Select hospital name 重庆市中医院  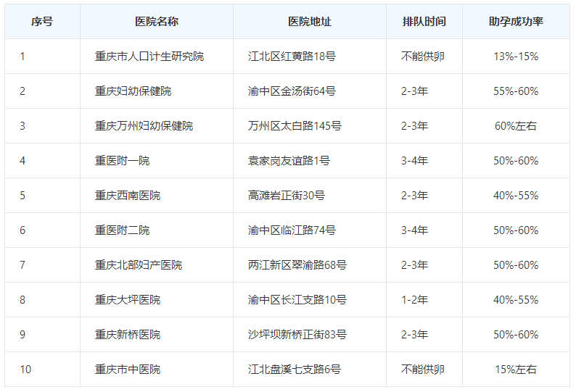128,370
